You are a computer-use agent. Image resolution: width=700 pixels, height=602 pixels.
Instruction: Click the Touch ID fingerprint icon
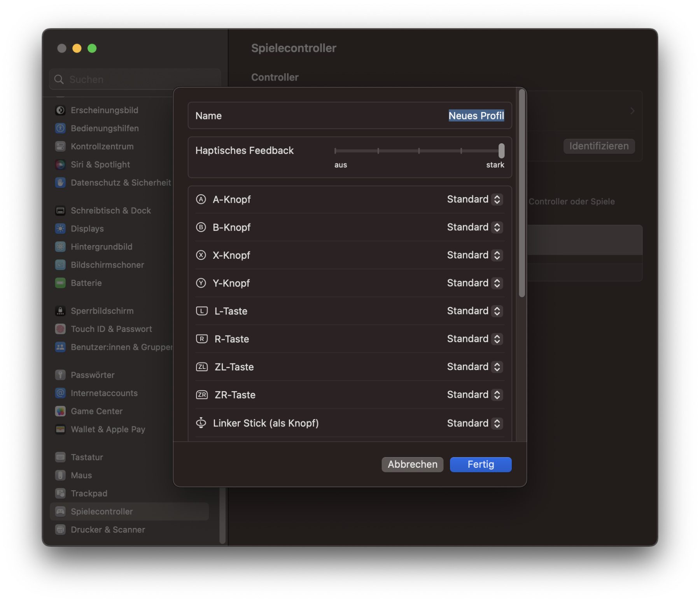[x=60, y=329]
